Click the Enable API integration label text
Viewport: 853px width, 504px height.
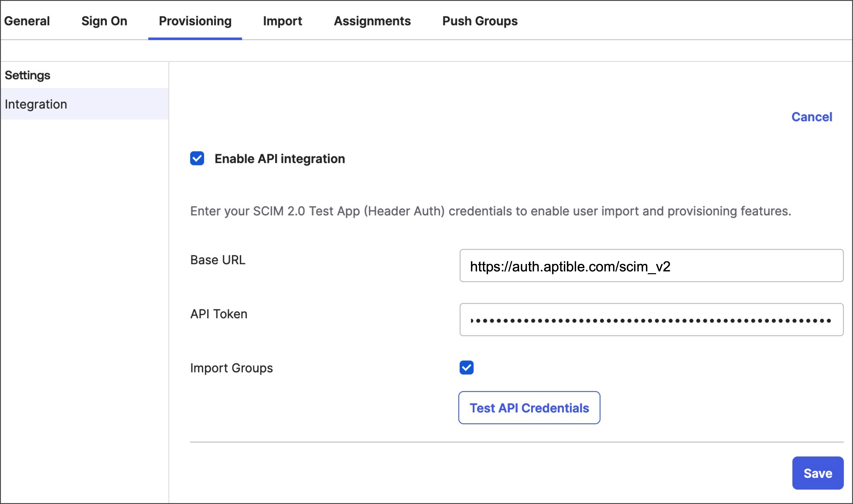[280, 159]
